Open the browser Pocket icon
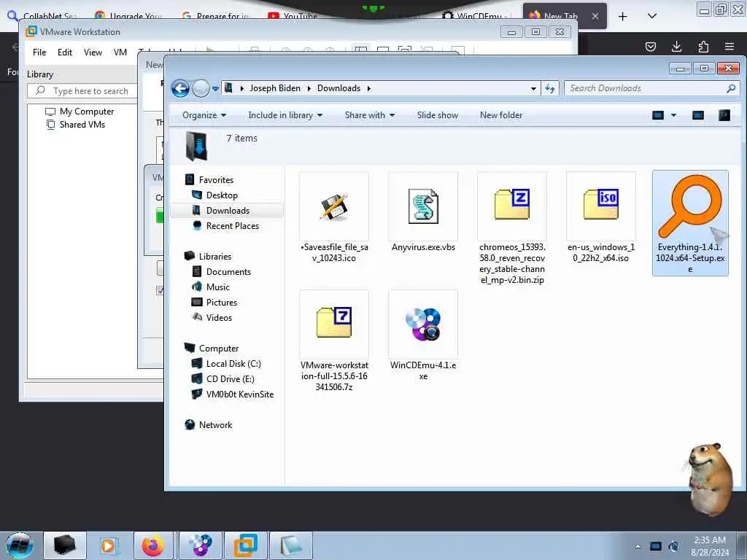This screenshot has width=747, height=560. [x=650, y=47]
